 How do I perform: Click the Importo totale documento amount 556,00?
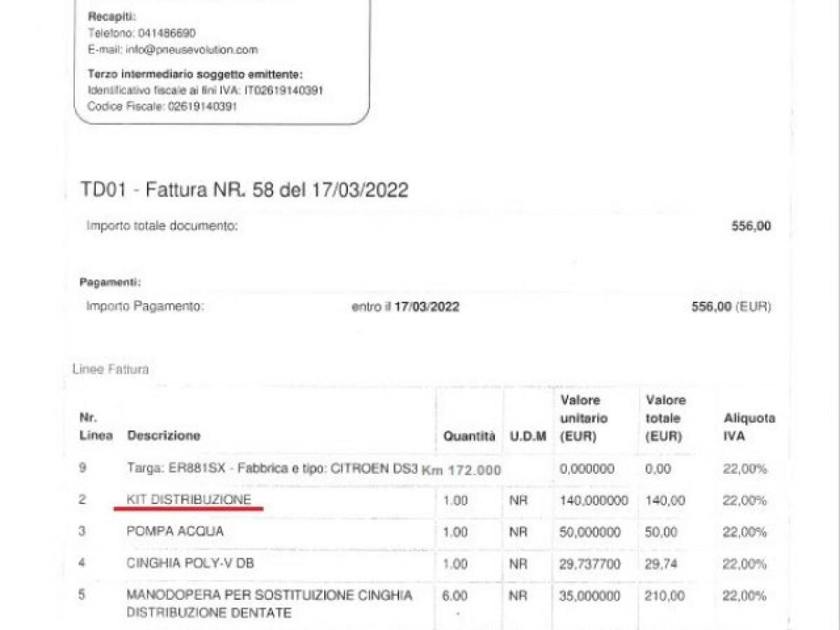[750, 226]
